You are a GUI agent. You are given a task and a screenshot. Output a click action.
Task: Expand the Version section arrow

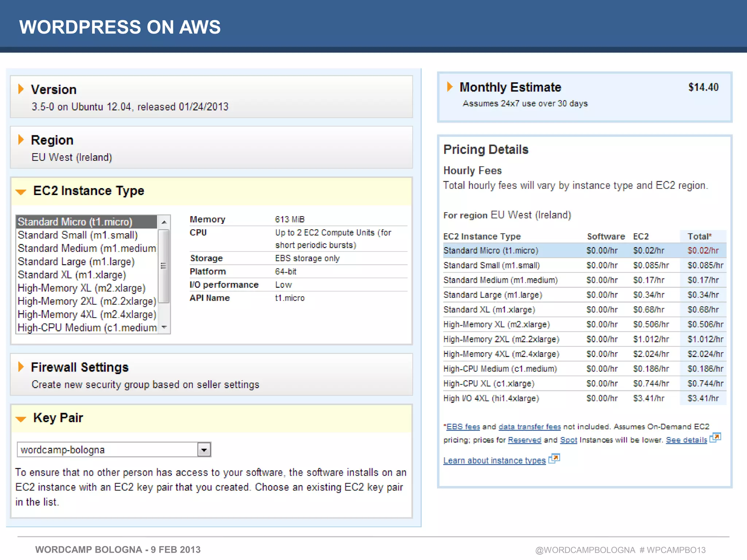[x=21, y=89]
